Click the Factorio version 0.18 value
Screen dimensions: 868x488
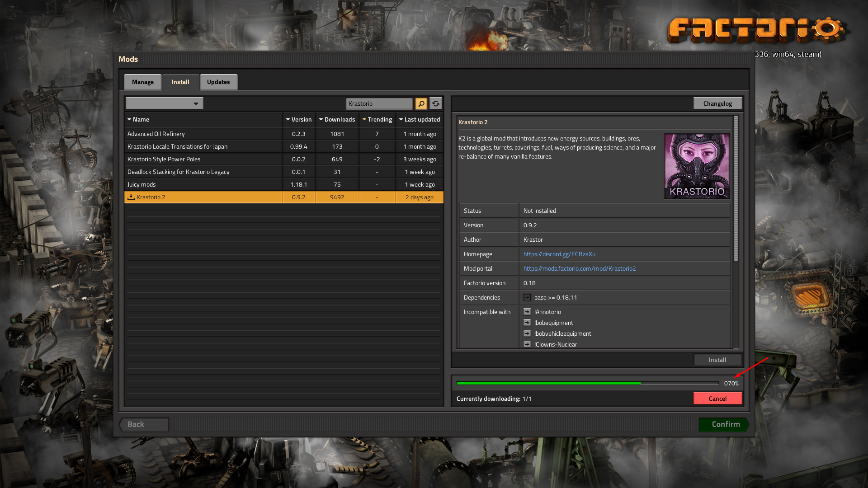click(x=529, y=283)
